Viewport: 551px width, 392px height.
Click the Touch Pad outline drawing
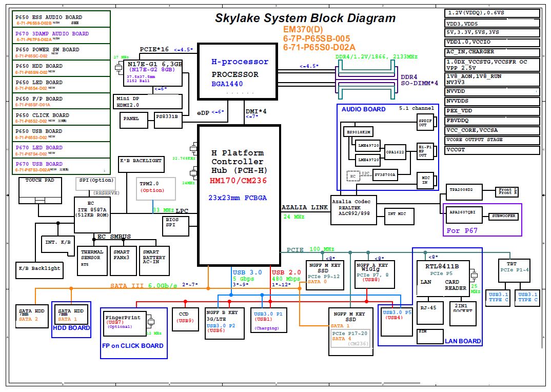coord(41,190)
